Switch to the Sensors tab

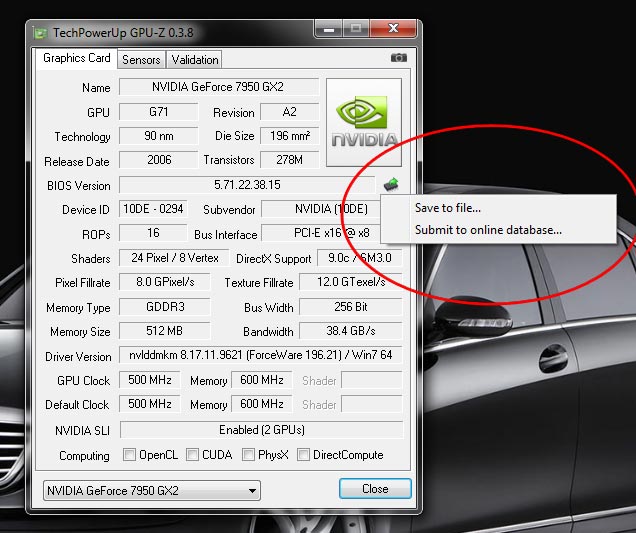(x=141, y=60)
